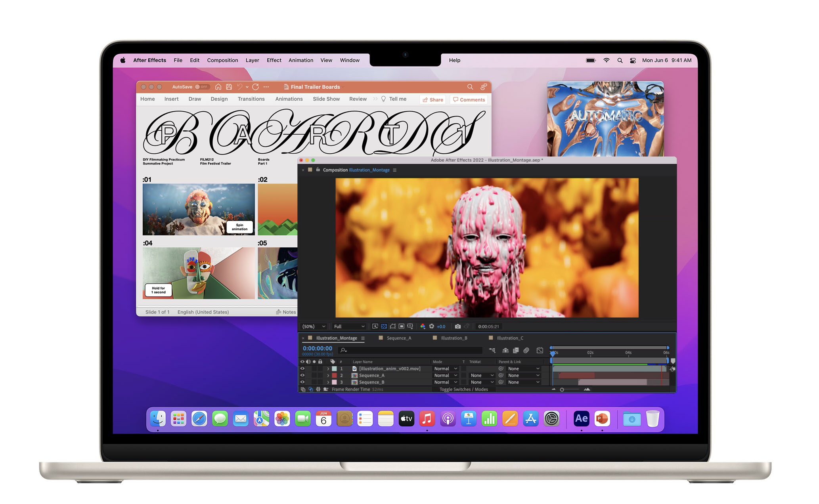Enable the Motion Blur icon in timeline
The image size is (819, 504).
coord(526,350)
